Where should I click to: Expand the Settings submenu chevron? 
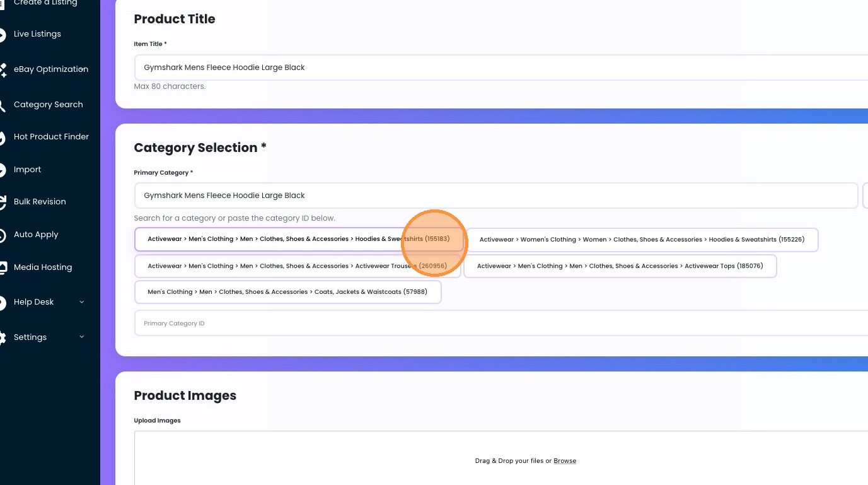pyautogui.click(x=81, y=337)
